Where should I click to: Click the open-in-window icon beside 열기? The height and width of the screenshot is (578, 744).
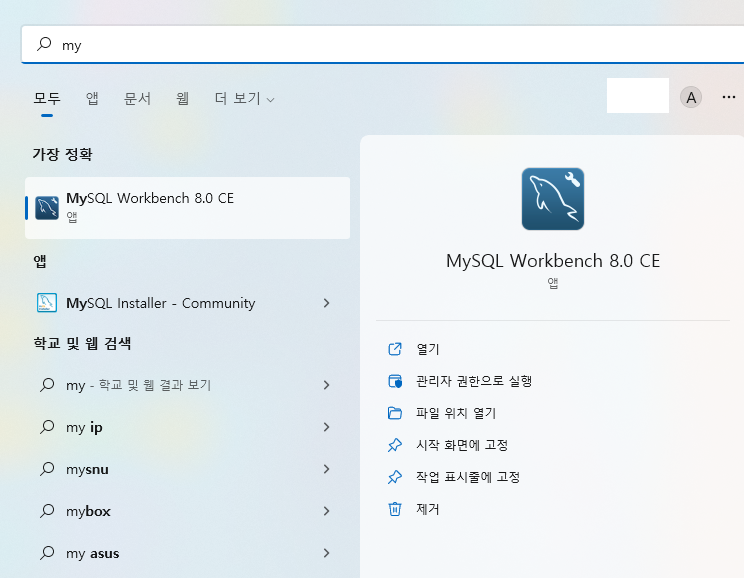[395, 349]
